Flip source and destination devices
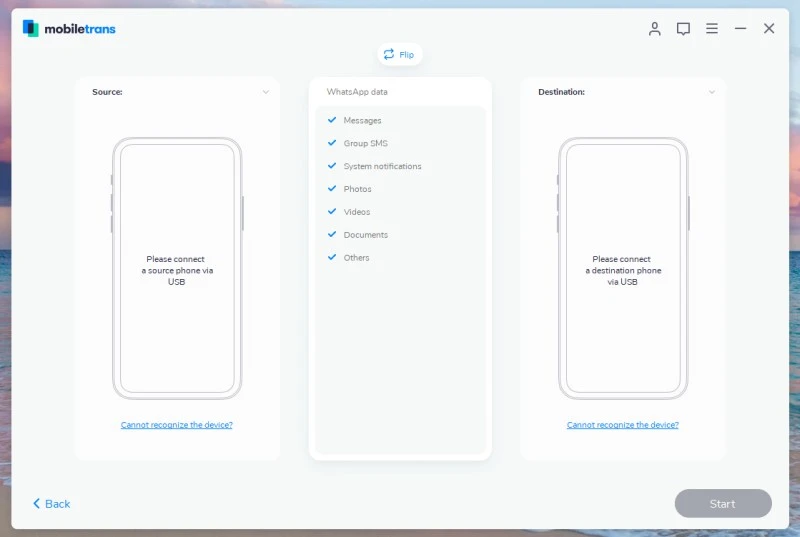800x537 pixels. [x=399, y=54]
